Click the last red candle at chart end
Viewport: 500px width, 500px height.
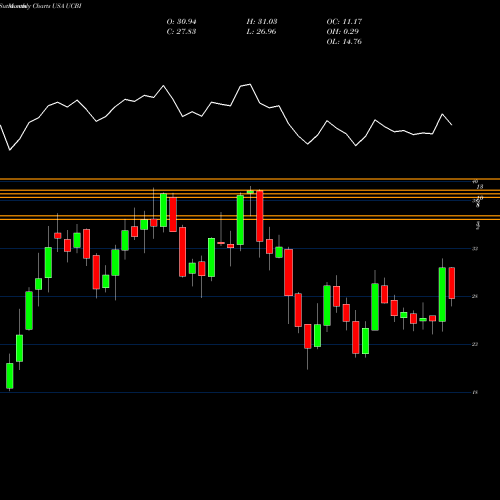tap(452, 283)
